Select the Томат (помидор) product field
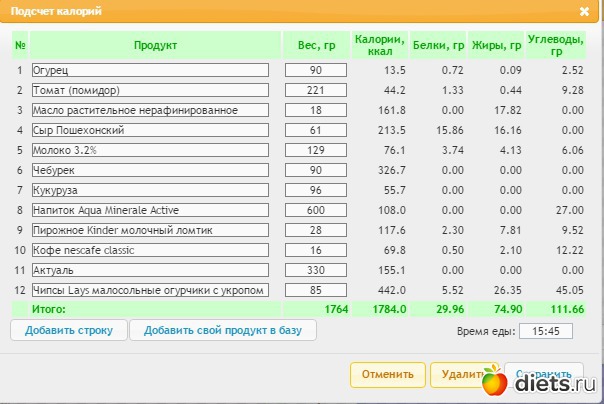The image size is (604, 404). point(150,90)
